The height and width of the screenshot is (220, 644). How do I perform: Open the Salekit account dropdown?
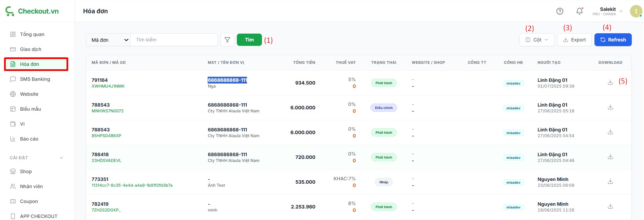[x=608, y=11]
